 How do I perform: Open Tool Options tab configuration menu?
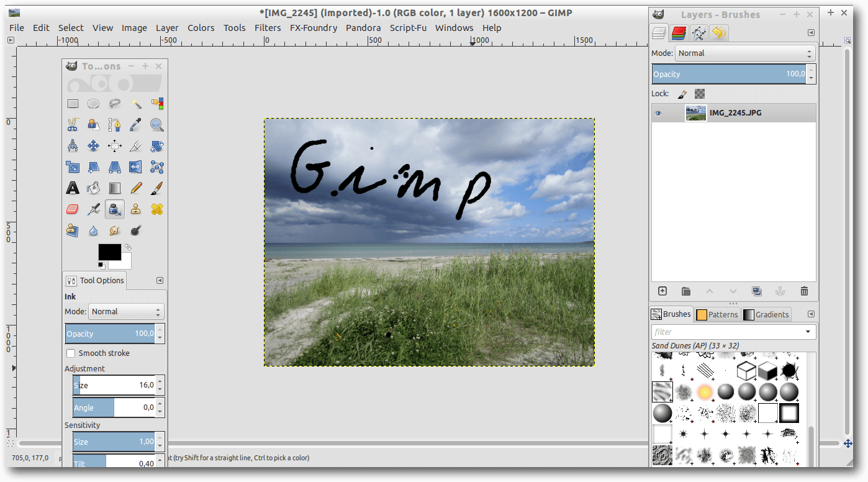pos(160,280)
